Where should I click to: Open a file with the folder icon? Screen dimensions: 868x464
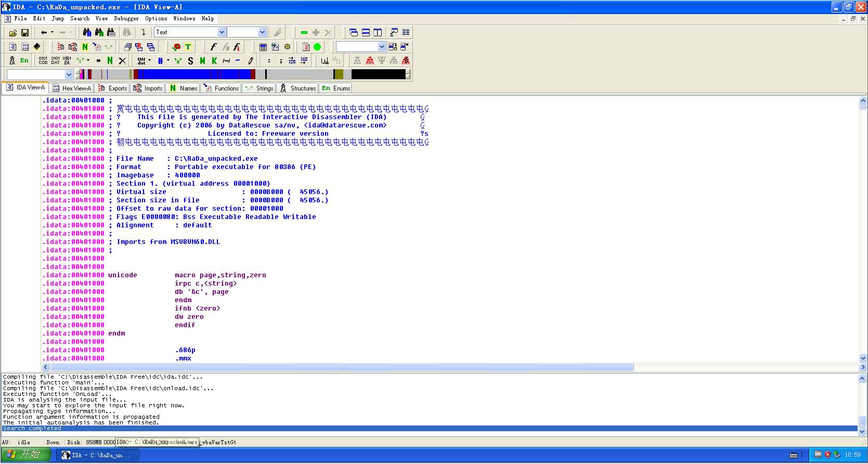[13, 32]
